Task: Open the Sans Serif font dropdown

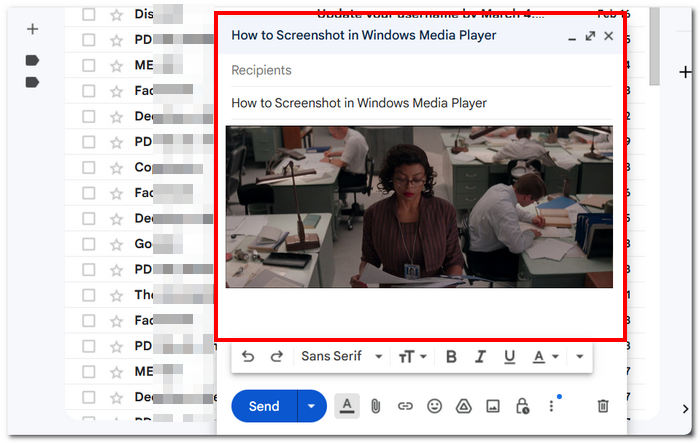Action: [x=342, y=356]
